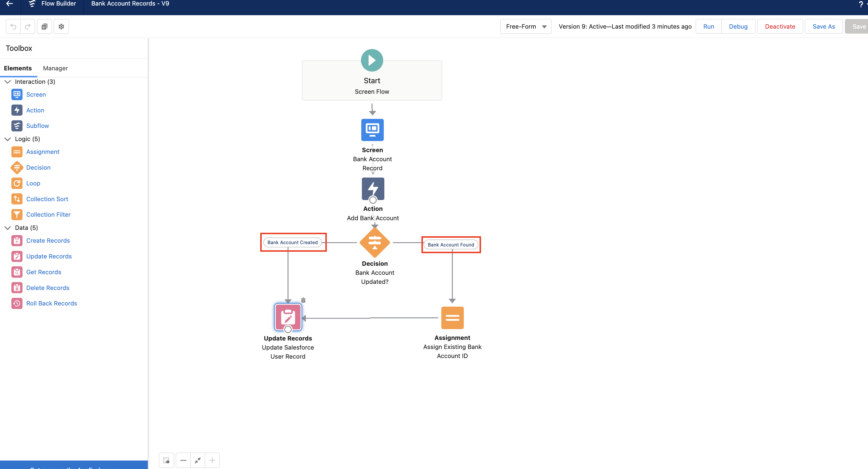The height and width of the screenshot is (469, 868).
Task: Collapse the Interaction section
Action: point(8,81)
